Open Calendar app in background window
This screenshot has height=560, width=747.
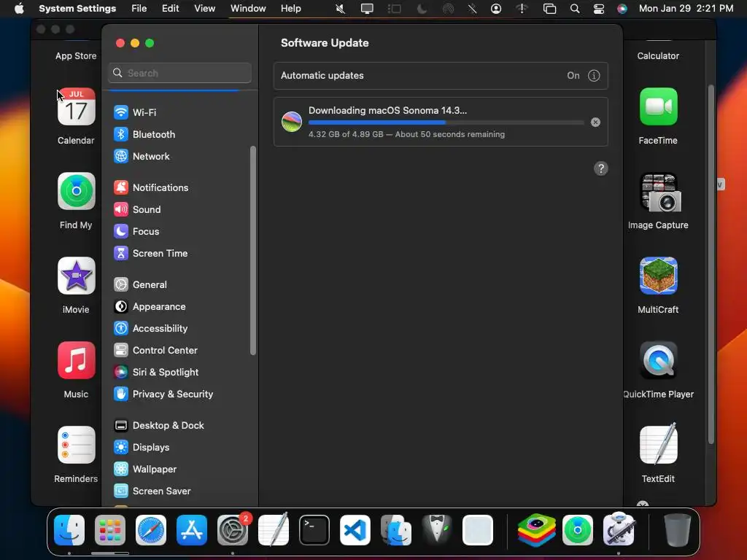76,106
